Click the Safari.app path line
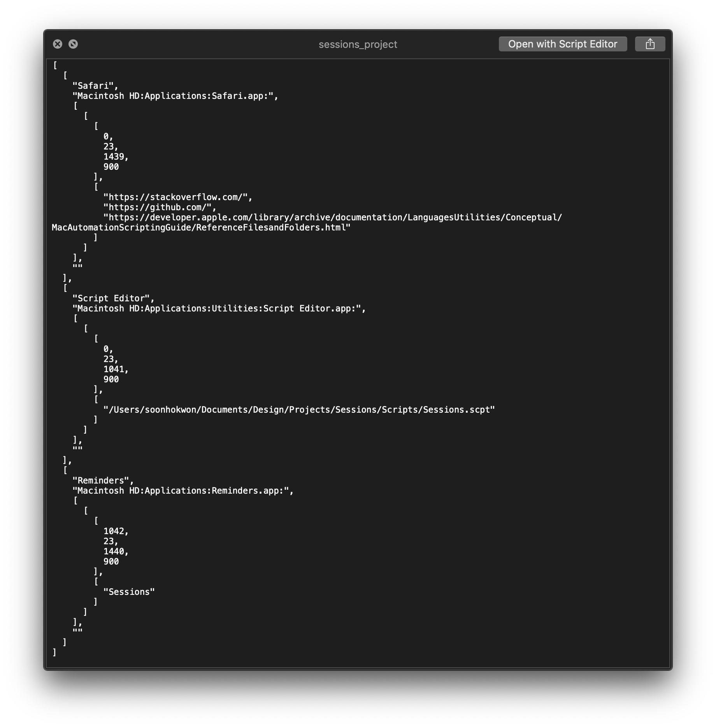 (175, 96)
